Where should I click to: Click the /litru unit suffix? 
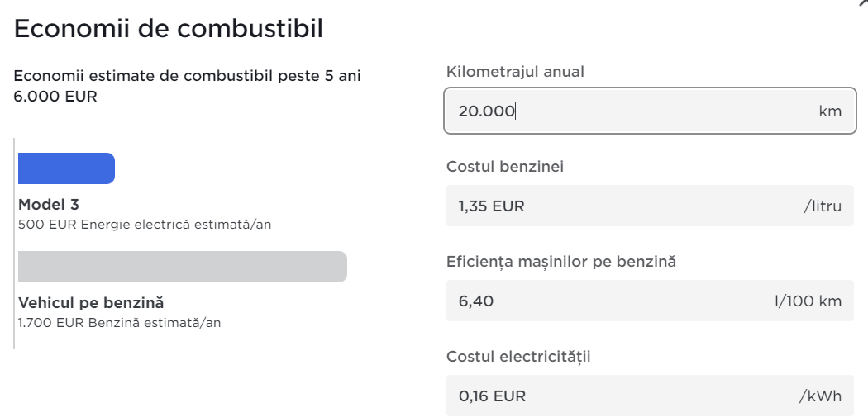822,206
